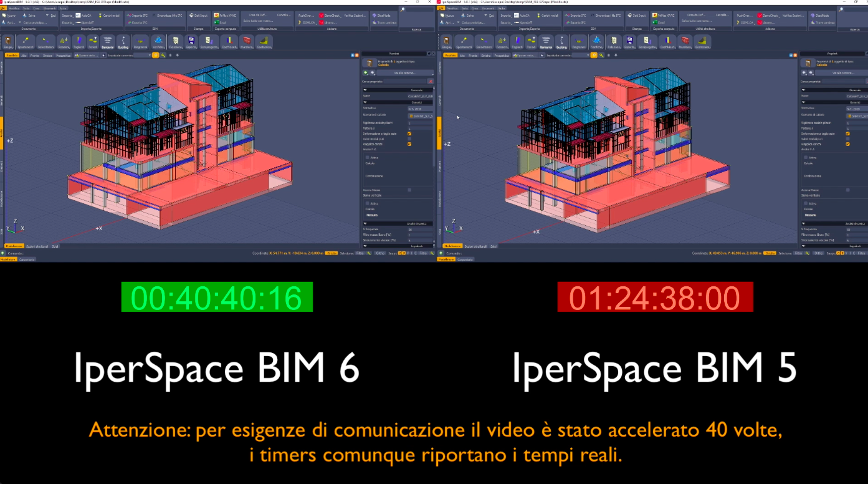Open the Geotecnica module in the BIM 5 window
Image resolution: width=868 pixels, height=484 pixels.
click(x=702, y=42)
